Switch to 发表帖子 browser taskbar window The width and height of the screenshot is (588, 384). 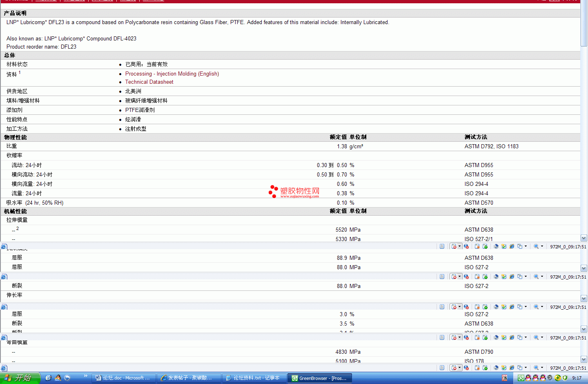coord(188,378)
